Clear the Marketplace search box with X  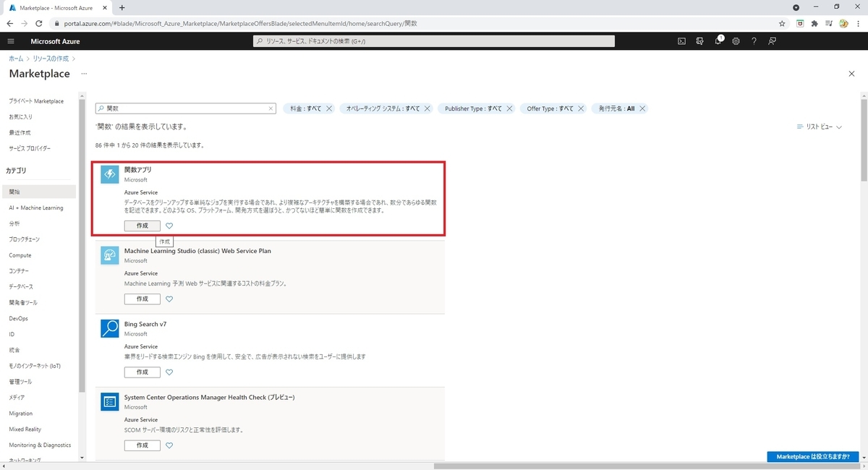click(x=271, y=108)
